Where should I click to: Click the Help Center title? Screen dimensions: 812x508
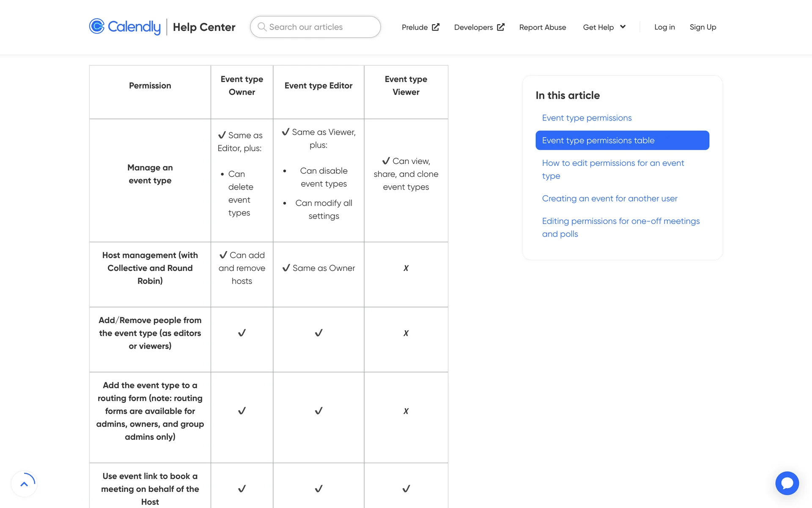[204, 27]
